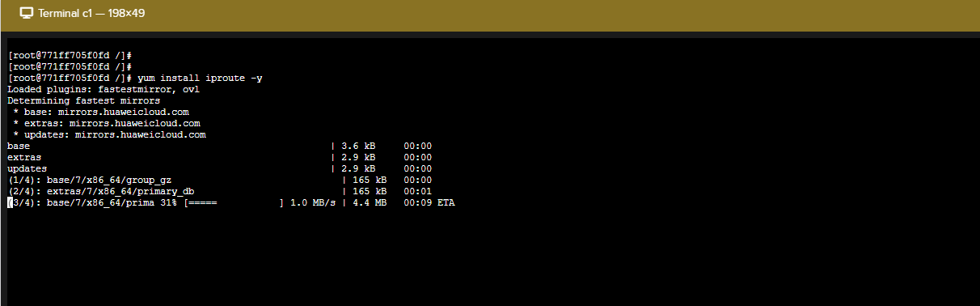Click the terminal monitor icon in the title bar
The width and height of the screenshot is (980, 306).
(27, 14)
